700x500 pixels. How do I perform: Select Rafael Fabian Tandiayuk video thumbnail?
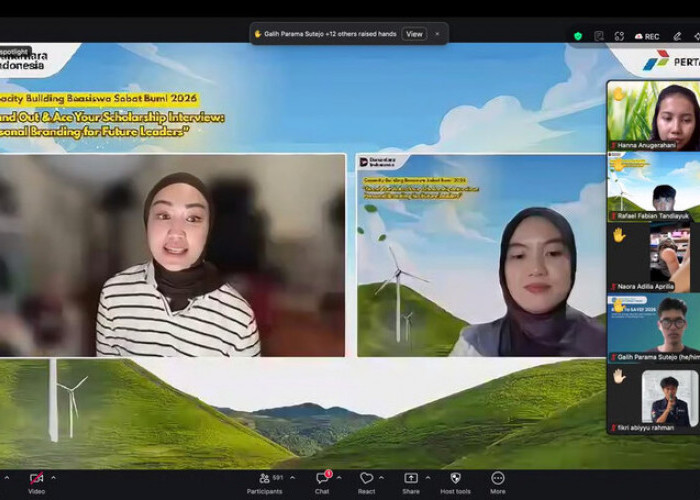tap(654, 187)
